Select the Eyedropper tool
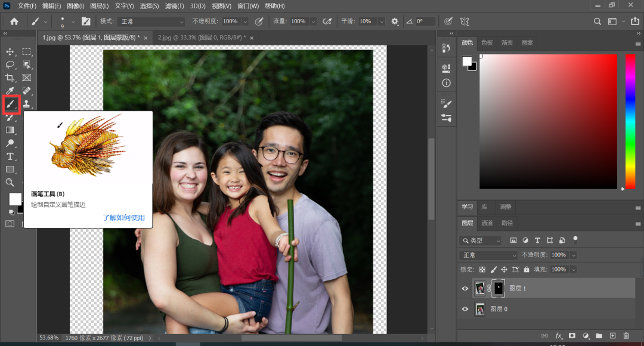644x346 pixels. (10, 91)
